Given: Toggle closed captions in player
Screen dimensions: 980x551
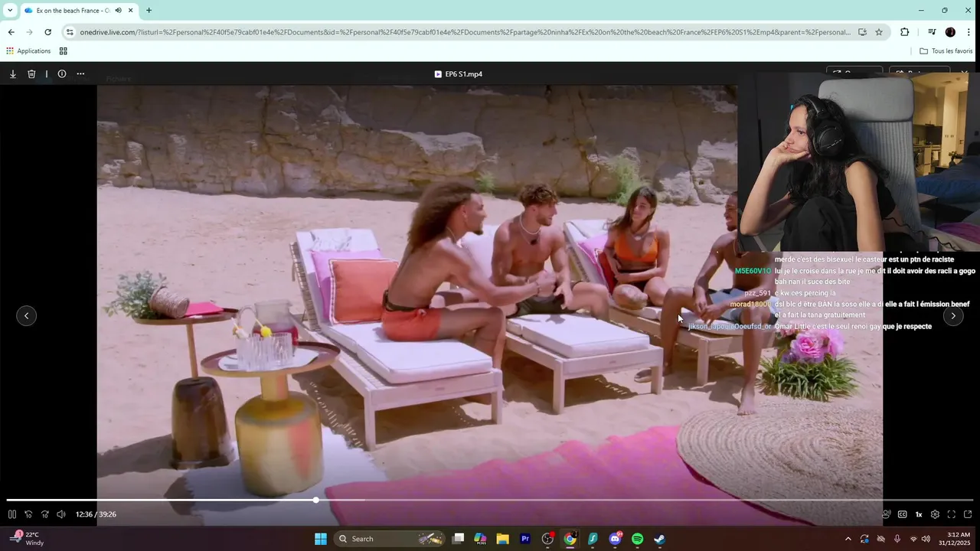Looking at the screenshot, I should pos(903,514).
